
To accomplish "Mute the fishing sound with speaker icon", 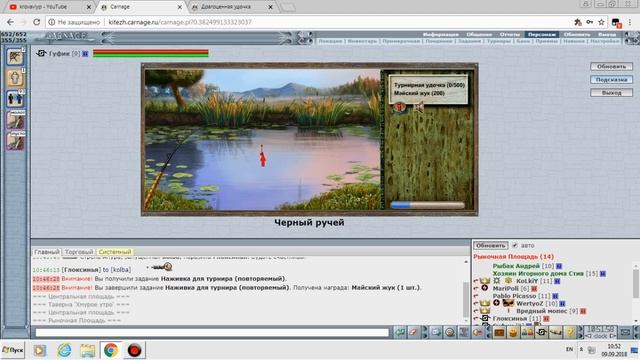I will click(419, 107).
